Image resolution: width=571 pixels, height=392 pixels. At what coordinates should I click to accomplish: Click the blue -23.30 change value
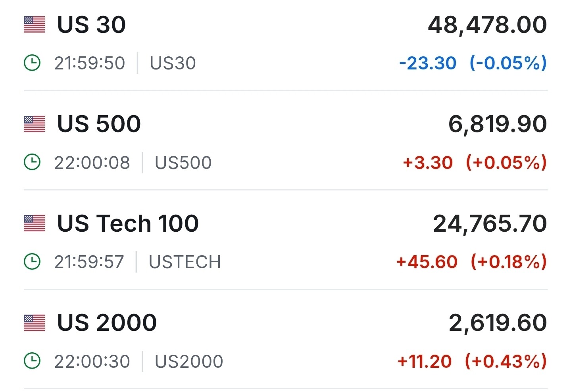tap(428, 63)
